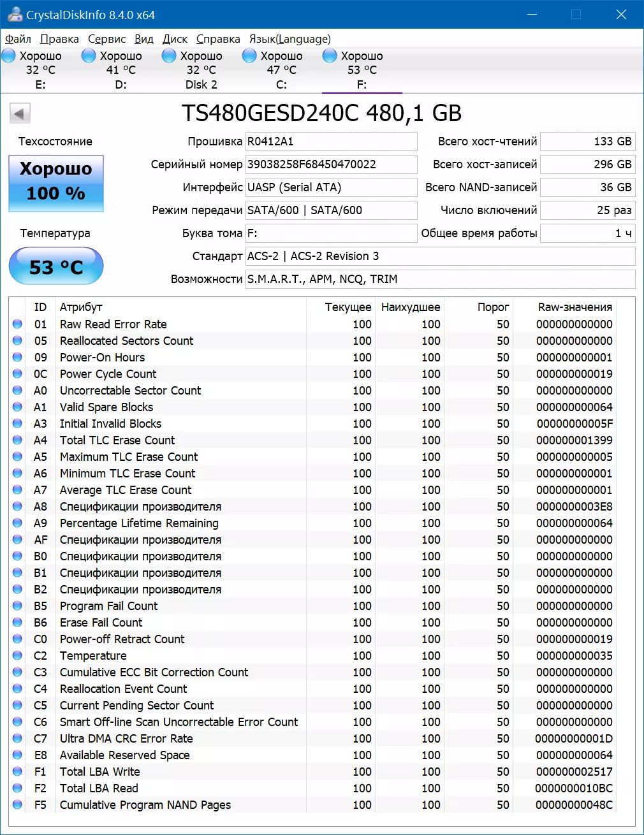Click status orb for Temperature attribute row
The height and width of the screenshot is (835, 644).
coord(17,655)
